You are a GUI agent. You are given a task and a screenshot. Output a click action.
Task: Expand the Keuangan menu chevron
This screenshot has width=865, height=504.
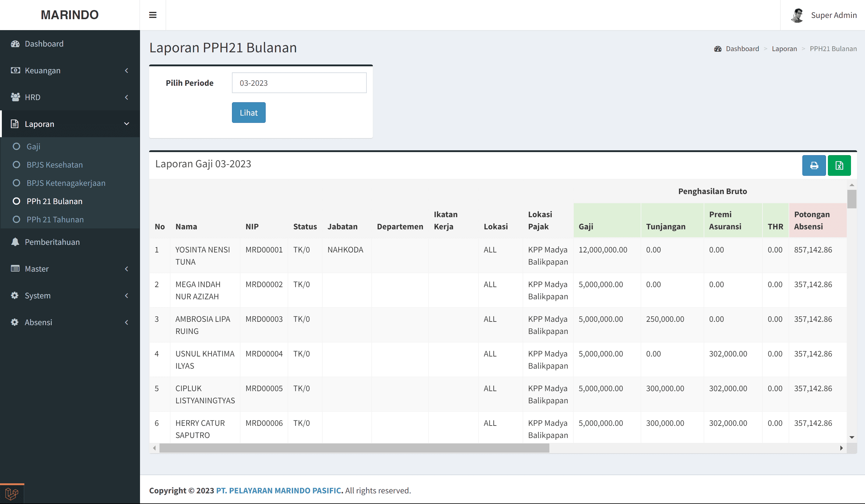click(127, 70)
